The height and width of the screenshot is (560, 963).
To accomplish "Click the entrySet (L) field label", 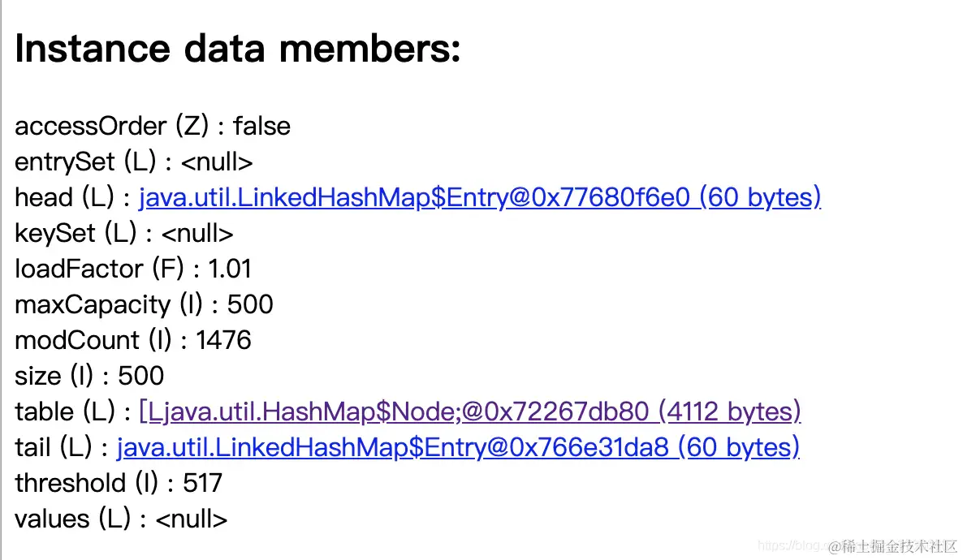I will pyautogui.click(x=84, y=162).
